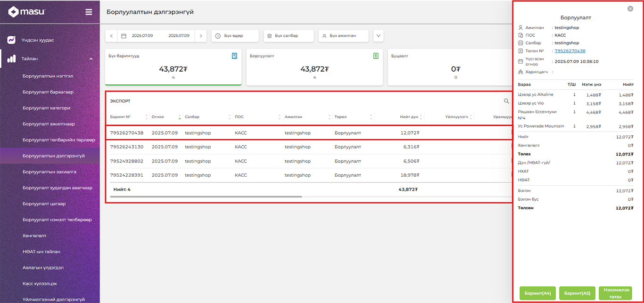Click the Үндсэн хуудас sidebar icon
Image resolution: width=644 pixels, height=303 pixels.
[12, 40]
